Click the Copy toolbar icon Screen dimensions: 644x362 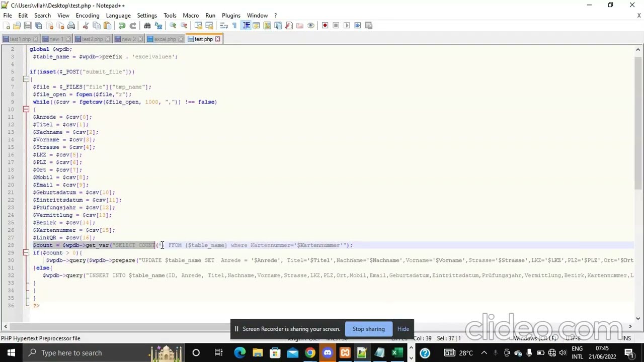(x=97, y=26)
